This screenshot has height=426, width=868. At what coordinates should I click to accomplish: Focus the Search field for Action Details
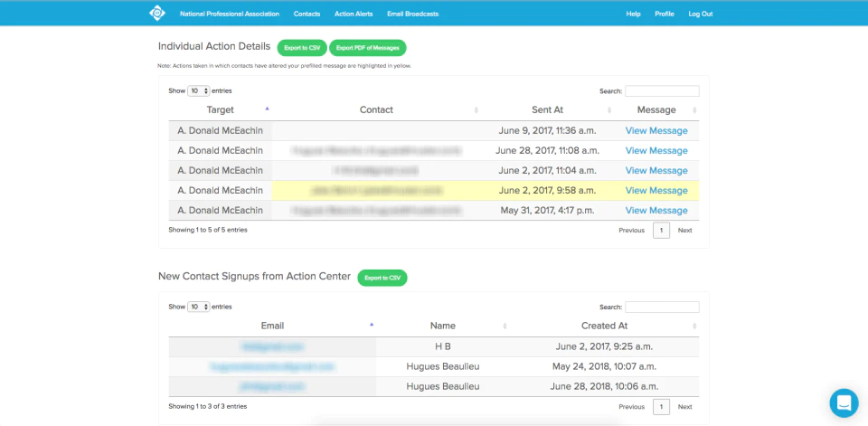tap(662, 90)
